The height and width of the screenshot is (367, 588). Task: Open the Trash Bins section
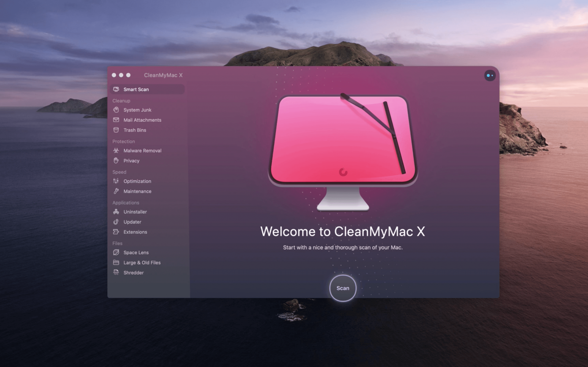(x=147, y=130)
